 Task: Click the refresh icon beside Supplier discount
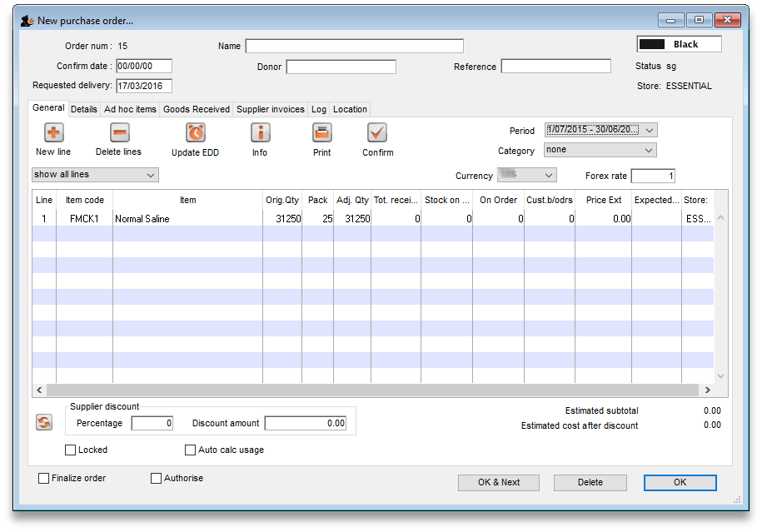44,423
